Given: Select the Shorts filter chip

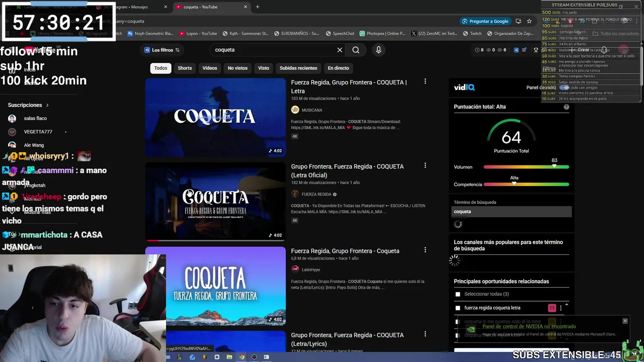Looking at the screenshot, I should (185, 68).
